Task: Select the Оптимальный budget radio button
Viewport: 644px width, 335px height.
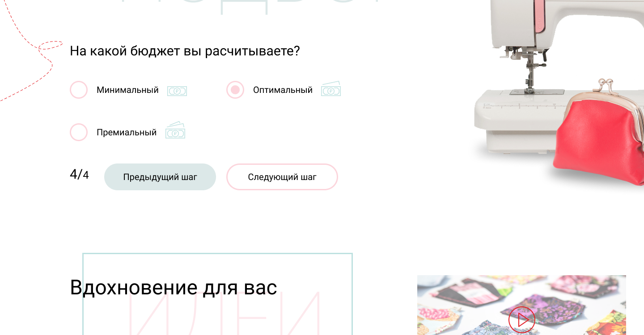Action: 235,90
